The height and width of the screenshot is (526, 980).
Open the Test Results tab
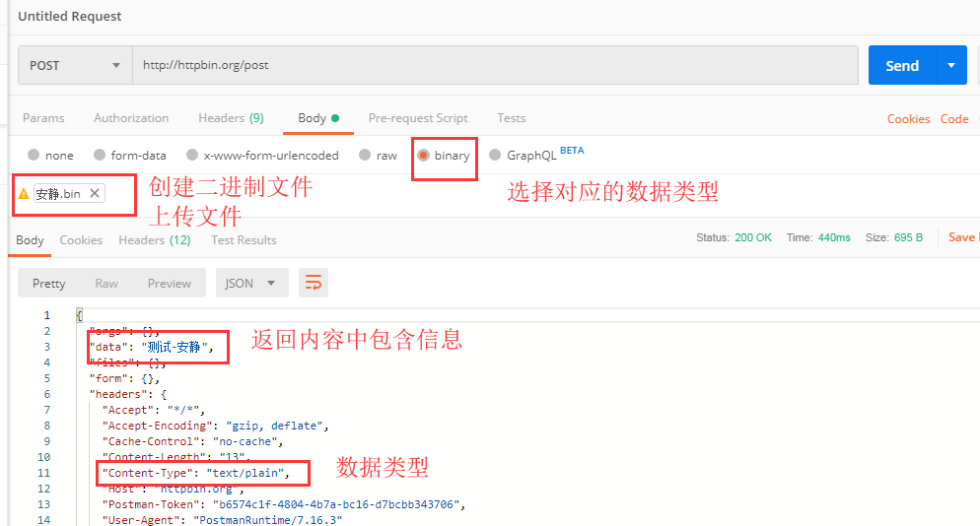pos(244,240)
